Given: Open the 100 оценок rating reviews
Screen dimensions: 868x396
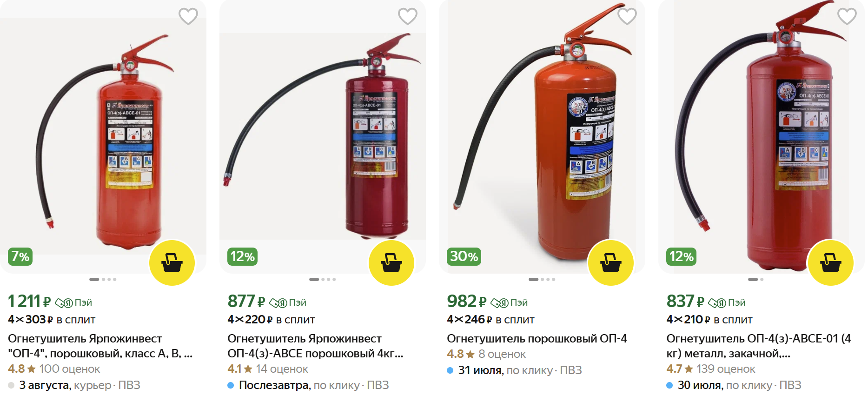Looking at the screenshot, I should click(69, 369).
